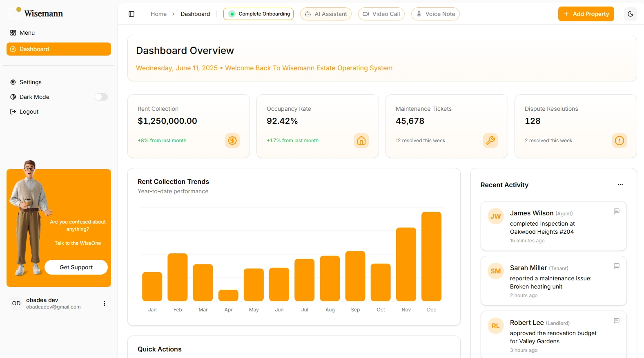Toggle the Dark Mode switch
The image size is (644, 358).
(101, 97)
